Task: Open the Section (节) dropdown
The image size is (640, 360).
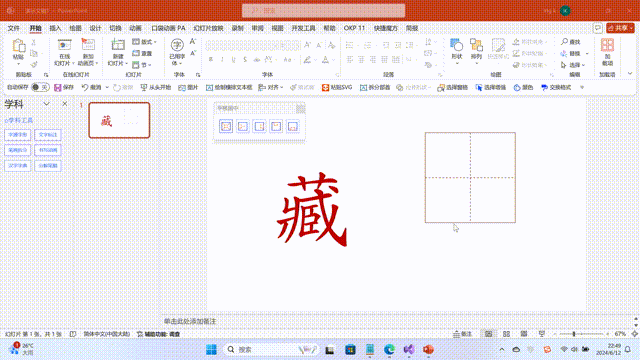Action: [x=142, y=65]
